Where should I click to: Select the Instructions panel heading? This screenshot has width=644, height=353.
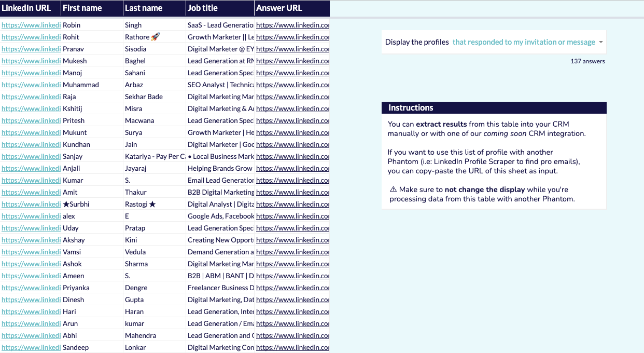[x=494, y=107]
